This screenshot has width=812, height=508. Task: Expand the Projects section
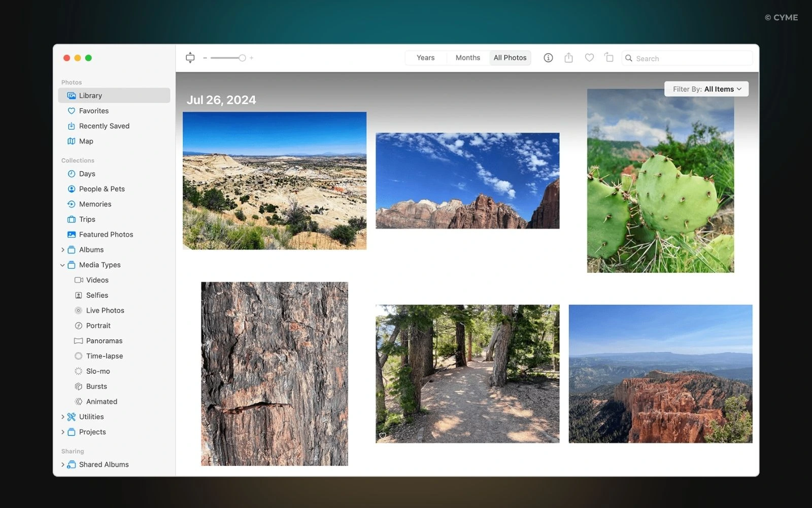(63, 432)
